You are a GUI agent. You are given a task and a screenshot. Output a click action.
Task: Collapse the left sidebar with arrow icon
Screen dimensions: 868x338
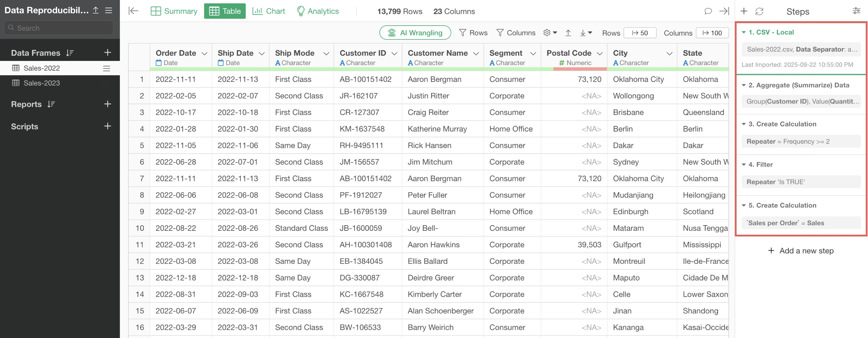point(133,11)
